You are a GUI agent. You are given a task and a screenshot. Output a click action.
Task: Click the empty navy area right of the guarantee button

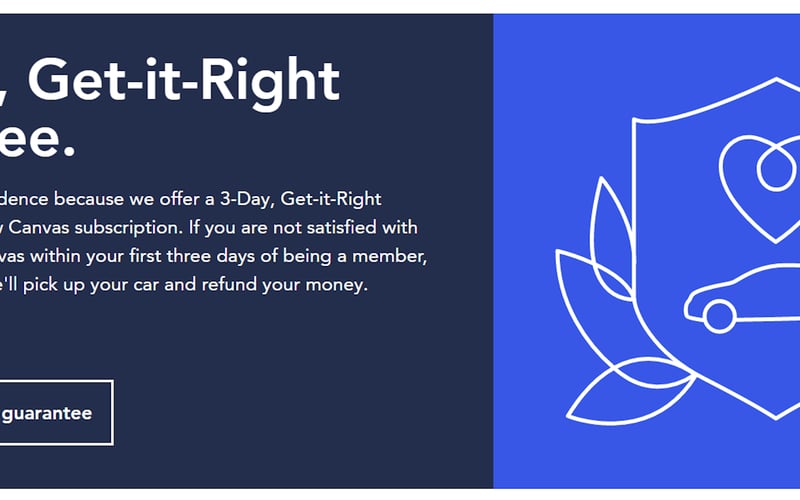click(x=301, y=412)
